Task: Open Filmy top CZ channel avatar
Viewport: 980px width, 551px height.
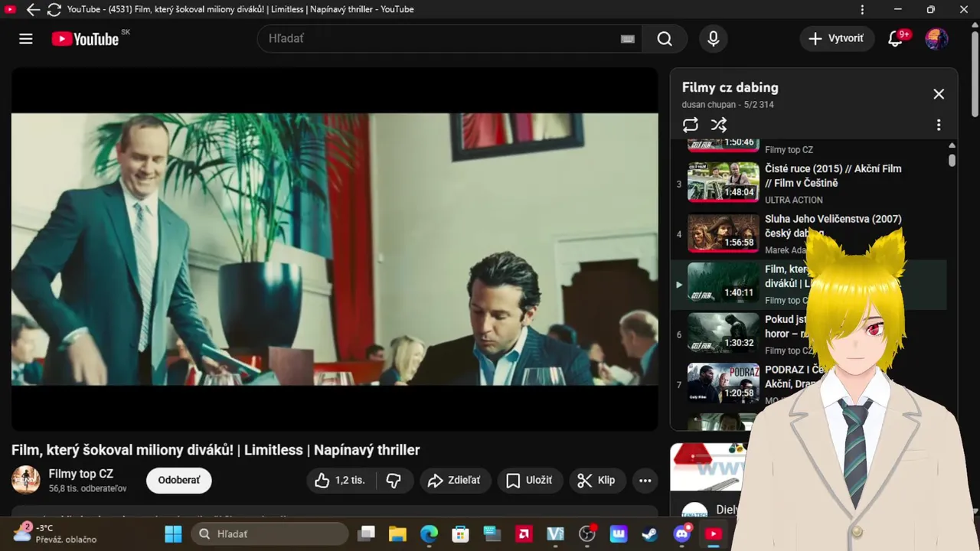Action: click(26, 480)
